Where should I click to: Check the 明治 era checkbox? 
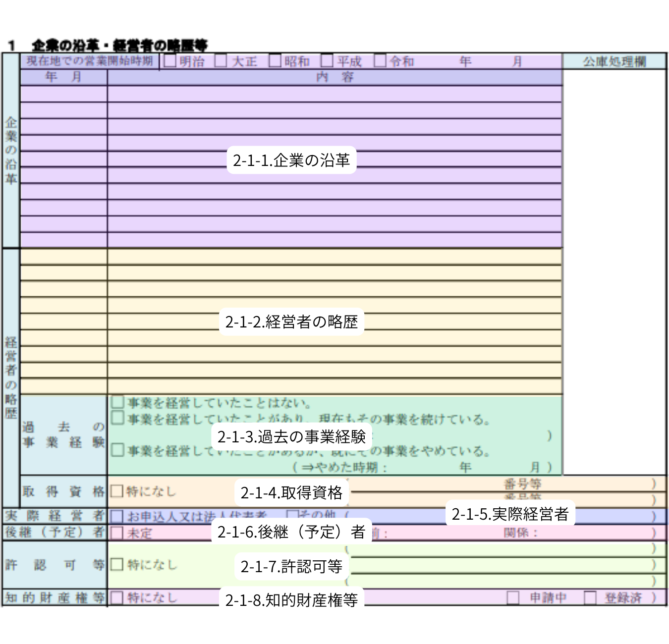tap(170, 61)
